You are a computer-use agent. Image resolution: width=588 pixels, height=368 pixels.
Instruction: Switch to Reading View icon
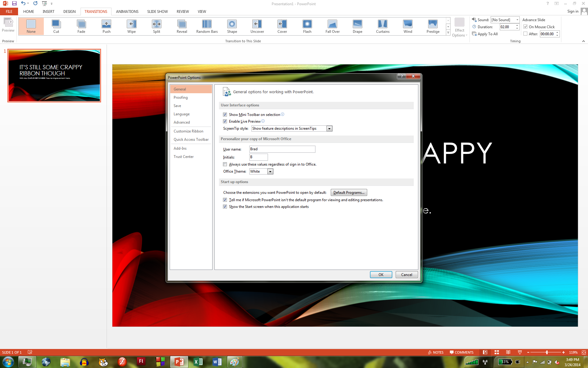508,352
